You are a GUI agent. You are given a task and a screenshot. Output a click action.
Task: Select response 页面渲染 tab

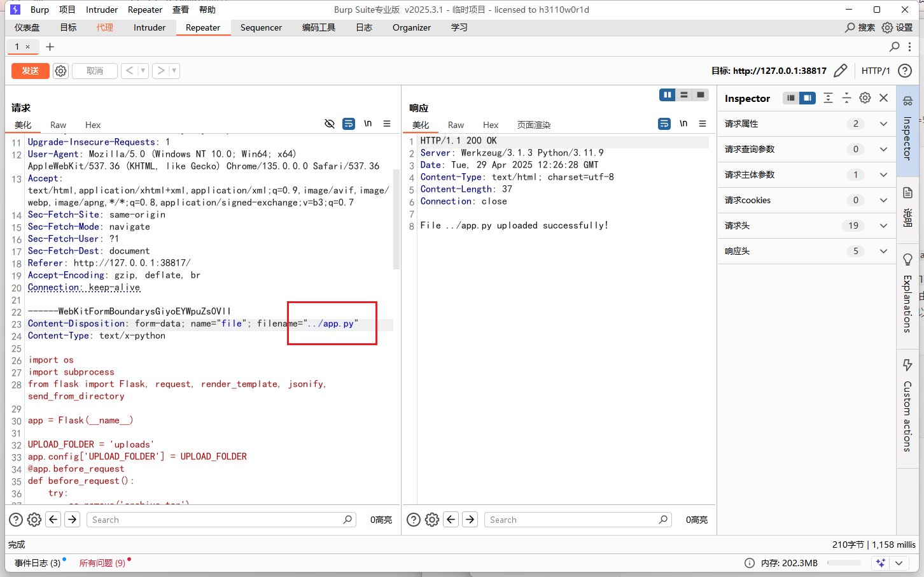[x=534, y=125]
